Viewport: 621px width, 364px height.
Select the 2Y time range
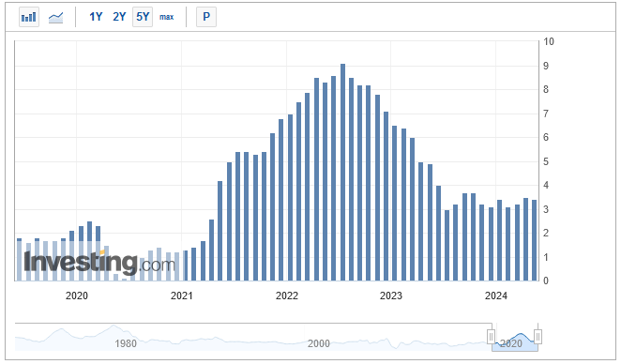[119, 17]
